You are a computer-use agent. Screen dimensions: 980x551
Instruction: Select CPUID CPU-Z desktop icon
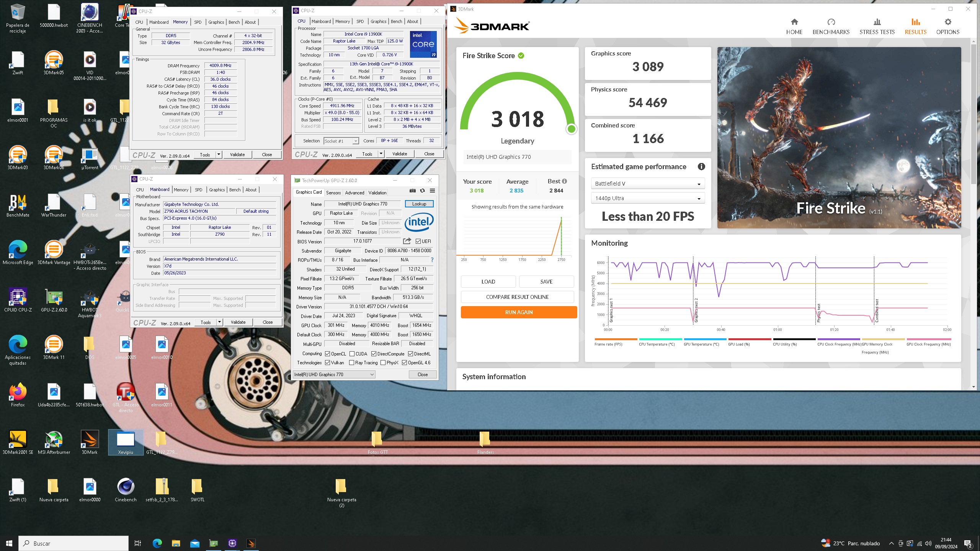[18, 300]
